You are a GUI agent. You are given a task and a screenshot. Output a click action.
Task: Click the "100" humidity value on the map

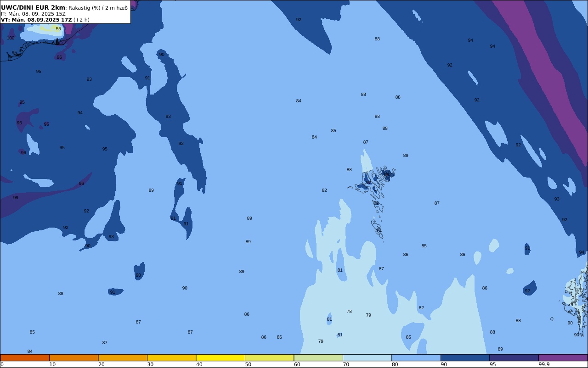tap(11, 38)
